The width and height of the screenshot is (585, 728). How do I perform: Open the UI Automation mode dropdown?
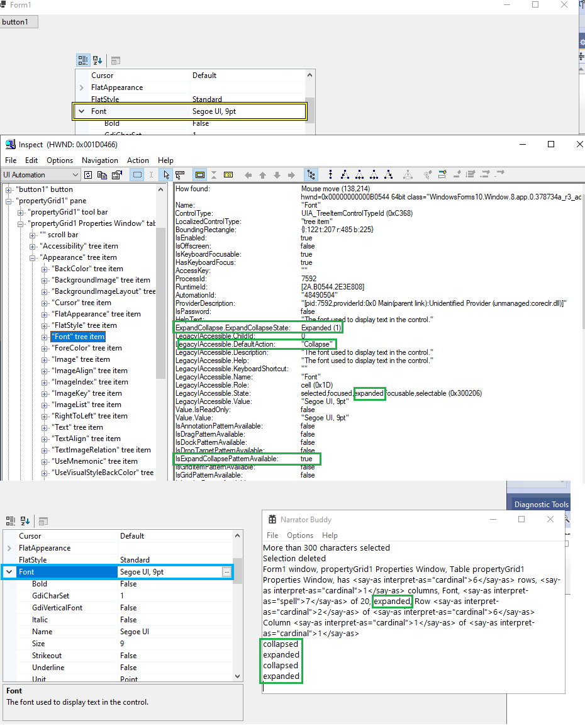(x=74, y=174)
